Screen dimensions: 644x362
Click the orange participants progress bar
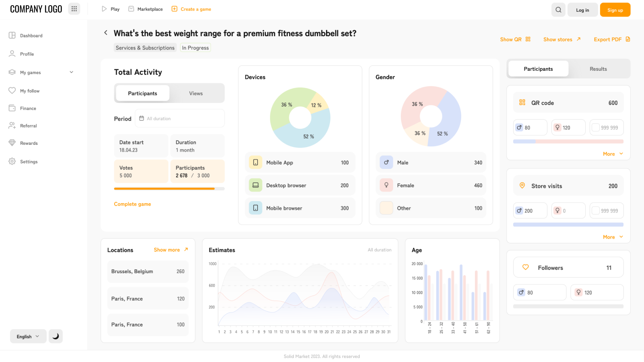tap(164, 189)
